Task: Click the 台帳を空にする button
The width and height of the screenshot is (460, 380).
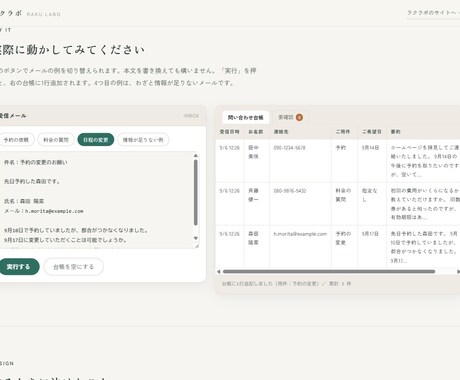Action: [x=73, y=267]
